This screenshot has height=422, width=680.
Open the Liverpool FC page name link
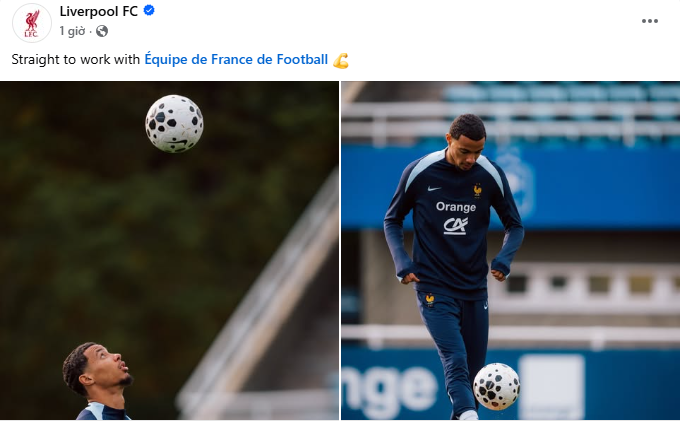coord(99,12)
